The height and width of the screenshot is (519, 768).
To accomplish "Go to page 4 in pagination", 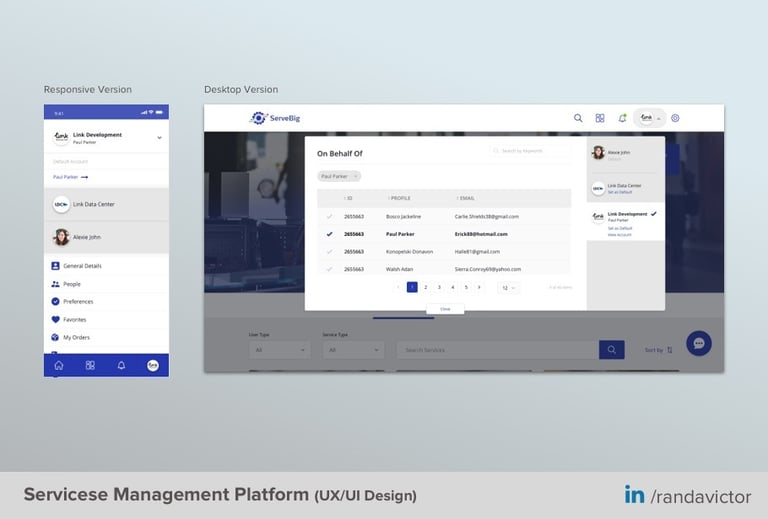I will pos(453,287).
